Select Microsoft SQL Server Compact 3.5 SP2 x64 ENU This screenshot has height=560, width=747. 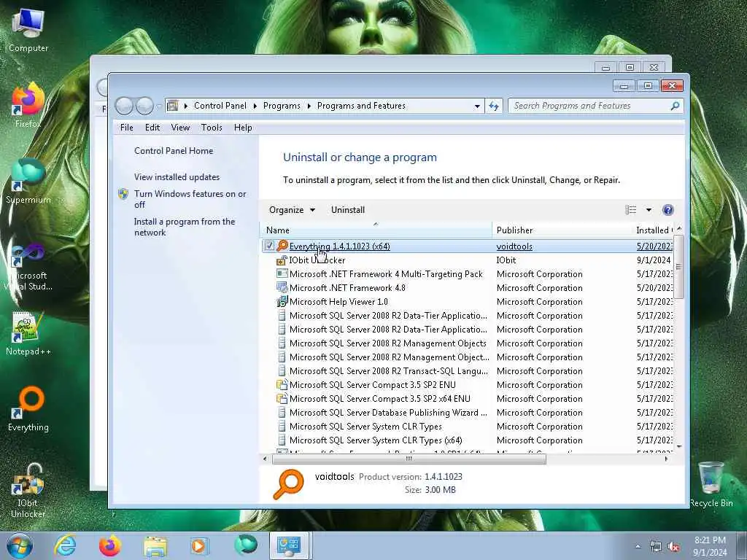point(467,399)
